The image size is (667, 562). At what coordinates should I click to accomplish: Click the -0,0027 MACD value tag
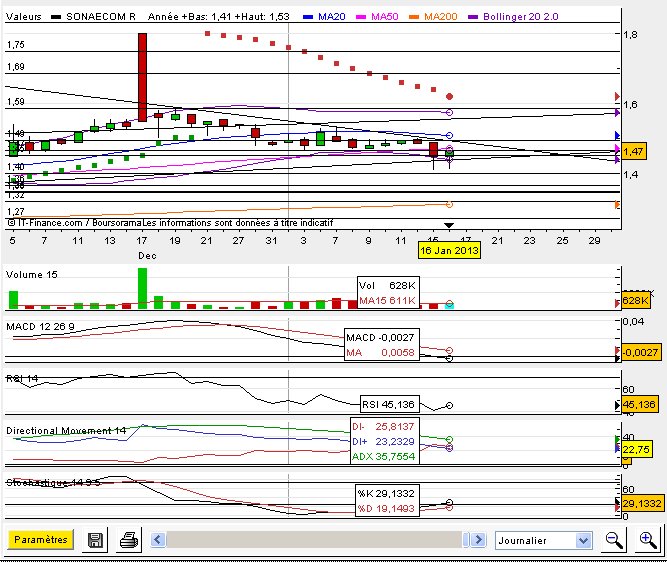(x=641, y=352)
